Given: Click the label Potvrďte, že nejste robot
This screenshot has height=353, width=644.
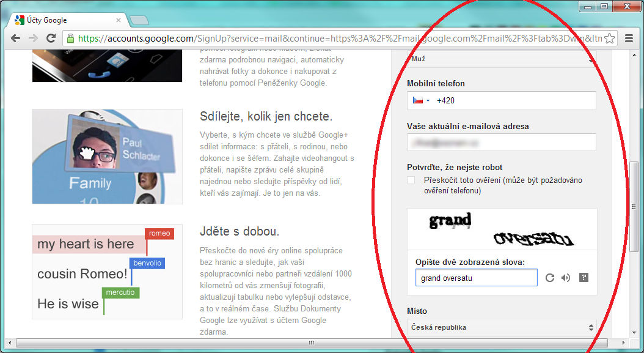Looking at the screenshot, I should click(455, 168).
